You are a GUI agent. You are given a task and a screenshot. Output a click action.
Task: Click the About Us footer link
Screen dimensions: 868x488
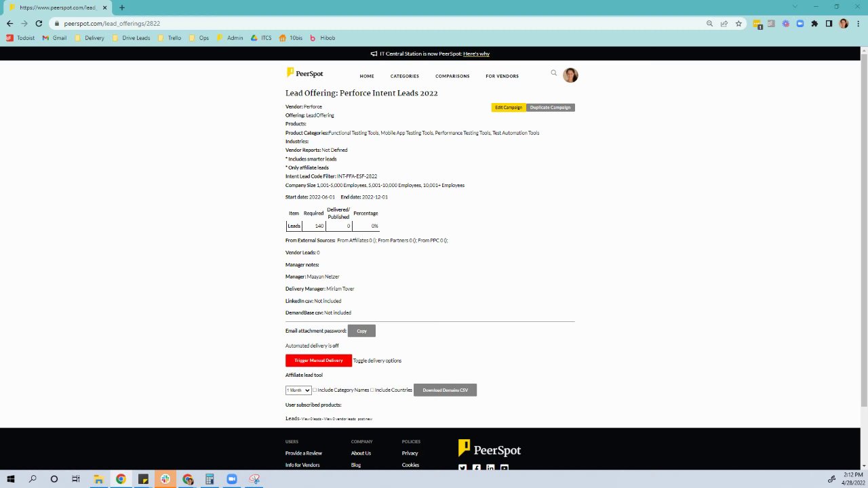point(361,453)
